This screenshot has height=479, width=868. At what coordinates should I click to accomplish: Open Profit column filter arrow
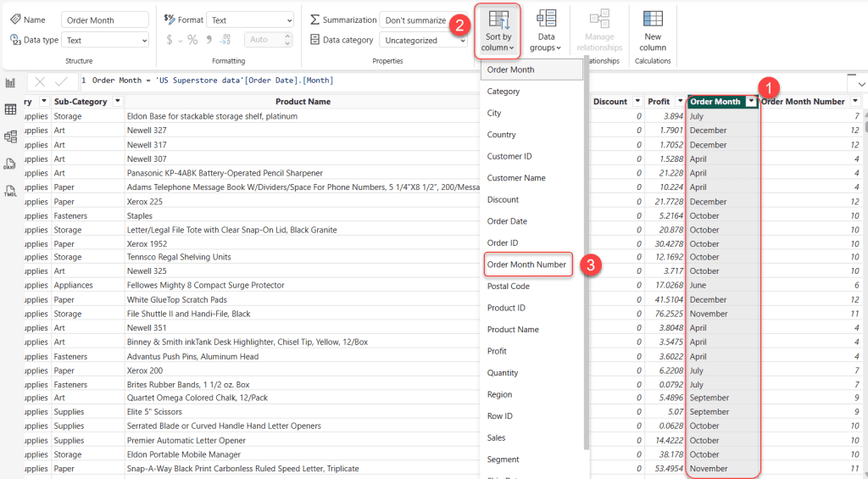point(680,102)
